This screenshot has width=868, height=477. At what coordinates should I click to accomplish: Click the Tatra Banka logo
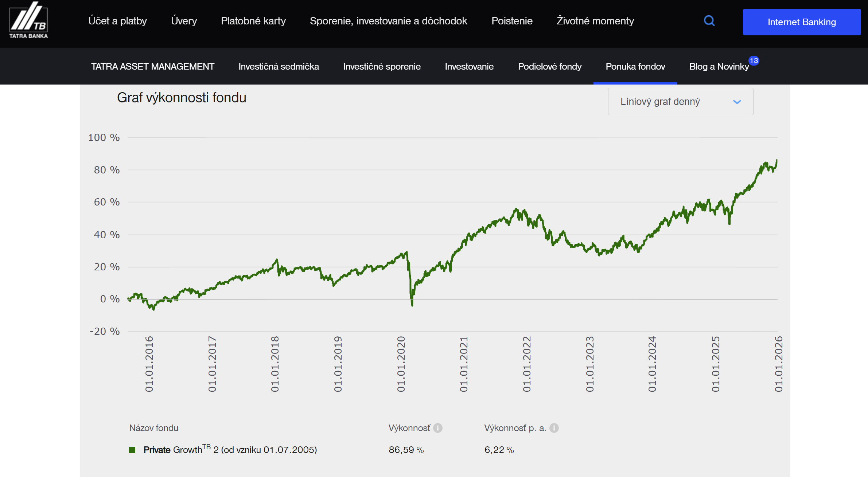tap(28, 20)
